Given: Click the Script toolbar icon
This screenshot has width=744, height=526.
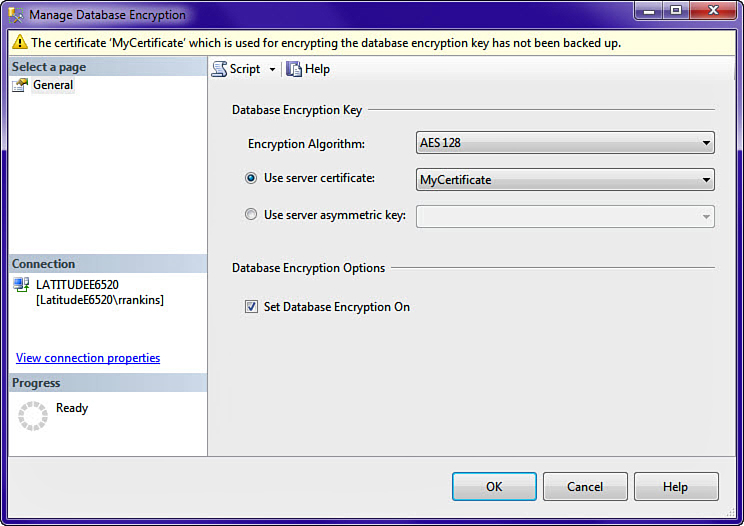Looking at the screenshot, I should (x=220, y=69).
